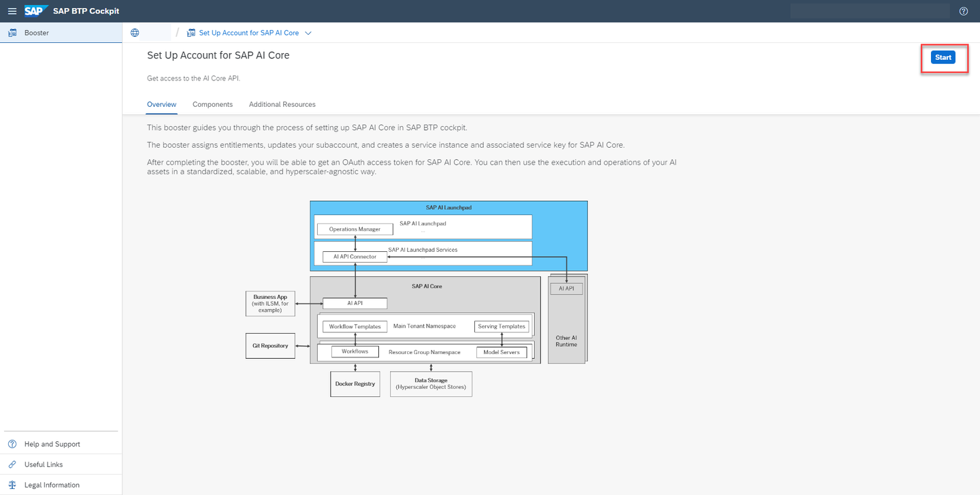
Task: Click the 'Other AI Runtime' label in the diagram
Action: (566, 341)
